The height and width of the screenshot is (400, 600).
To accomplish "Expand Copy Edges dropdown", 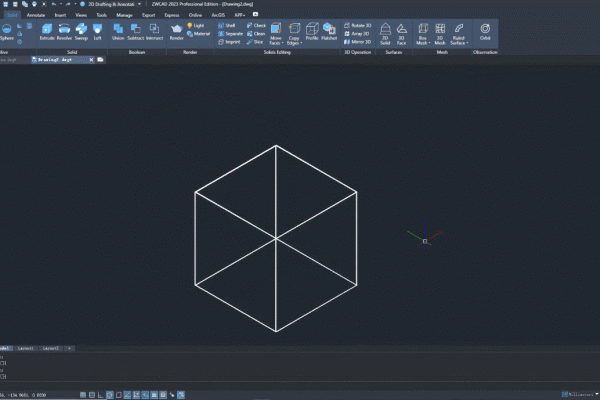I will [x=302, y=43].
